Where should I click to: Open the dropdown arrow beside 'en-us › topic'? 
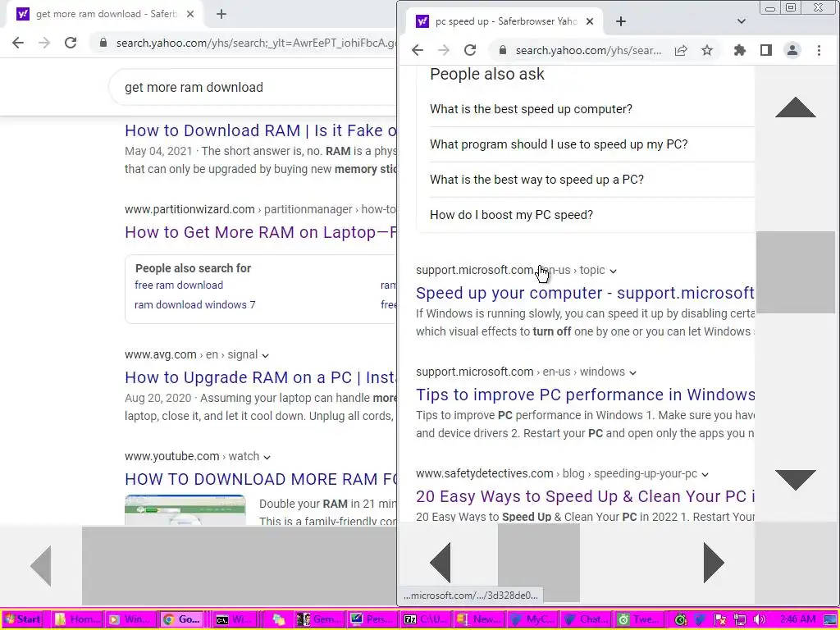click(613, 271)
